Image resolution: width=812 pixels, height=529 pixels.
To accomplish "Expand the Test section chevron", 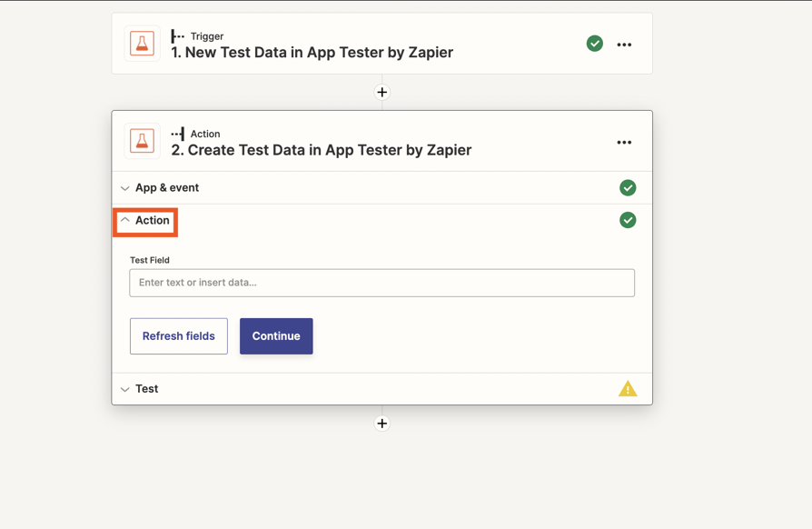I will coord(124,389).
